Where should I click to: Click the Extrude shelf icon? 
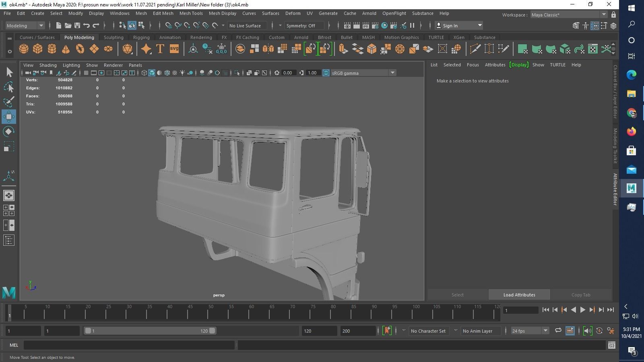[343, 49]
